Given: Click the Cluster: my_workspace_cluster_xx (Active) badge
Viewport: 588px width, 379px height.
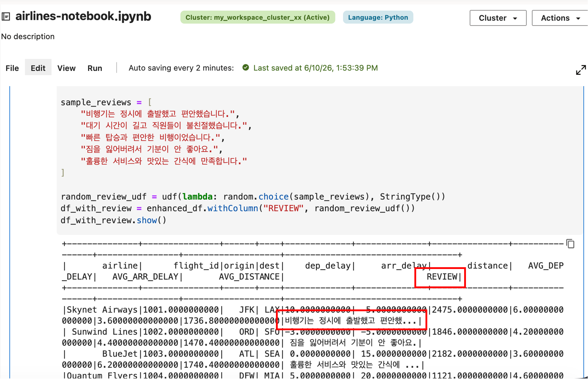Looking at the screenshot, I should (258, 17).
